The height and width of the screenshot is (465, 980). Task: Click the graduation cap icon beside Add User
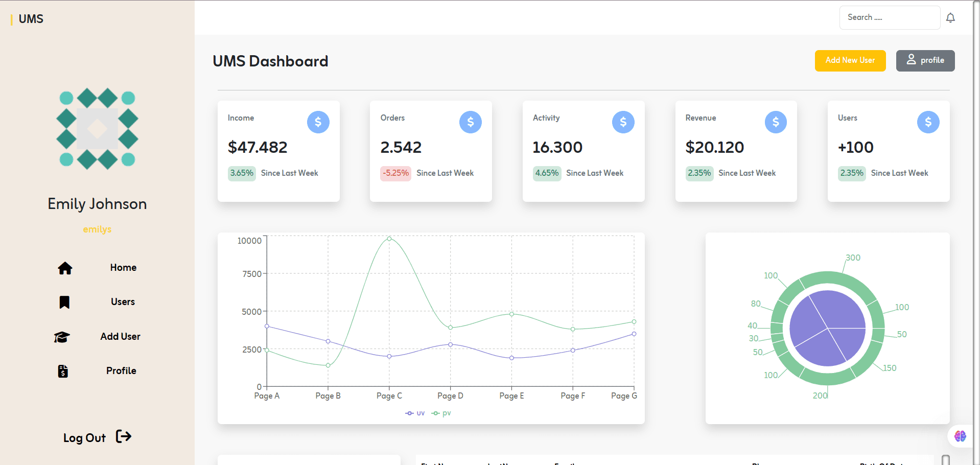[62, 337]
